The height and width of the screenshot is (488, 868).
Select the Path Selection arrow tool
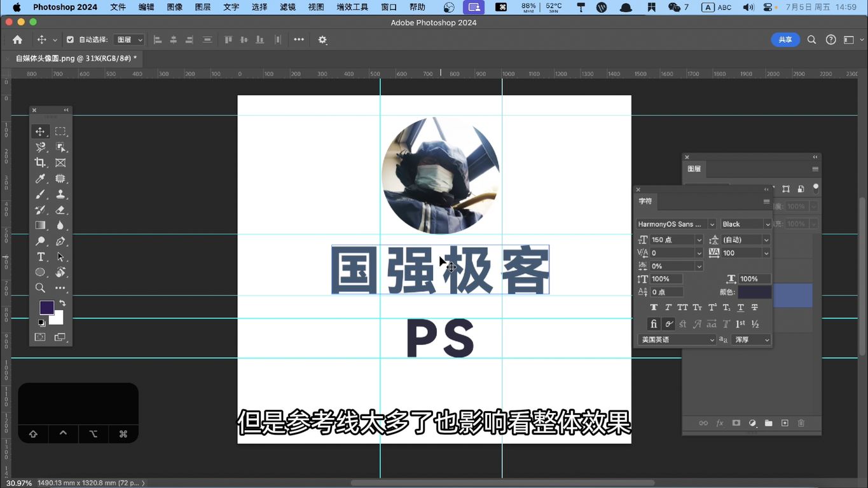[60, 257]
